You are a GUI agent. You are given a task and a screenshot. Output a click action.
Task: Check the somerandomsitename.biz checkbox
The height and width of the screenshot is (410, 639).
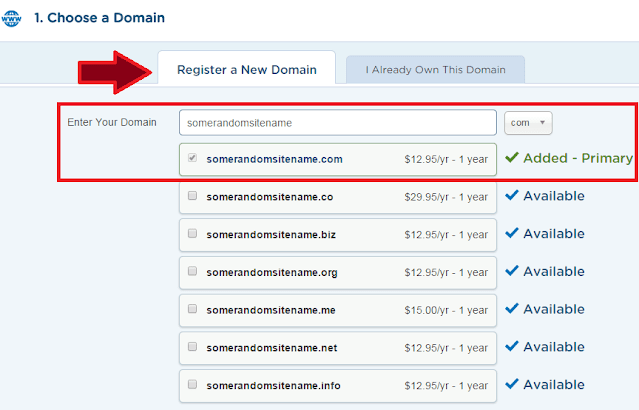pyautogui.click(x=192, y=234)
